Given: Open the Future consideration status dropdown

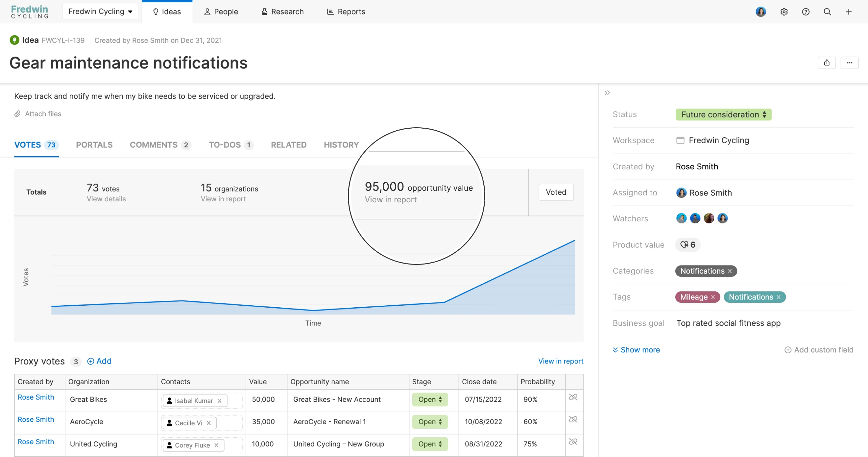Looking at the screenshot, I should pos(723,114).
